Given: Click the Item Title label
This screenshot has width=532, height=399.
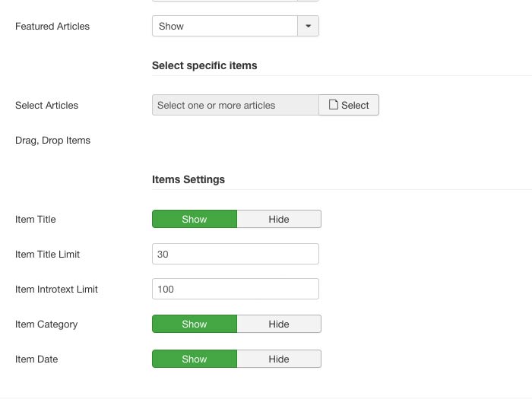Looking at the screenshot, I should pos(36,219).
